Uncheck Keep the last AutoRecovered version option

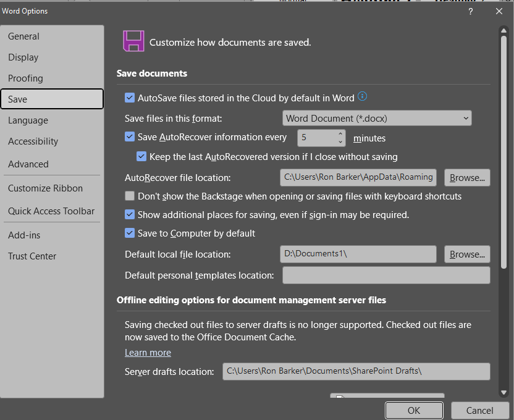(141, 157)
